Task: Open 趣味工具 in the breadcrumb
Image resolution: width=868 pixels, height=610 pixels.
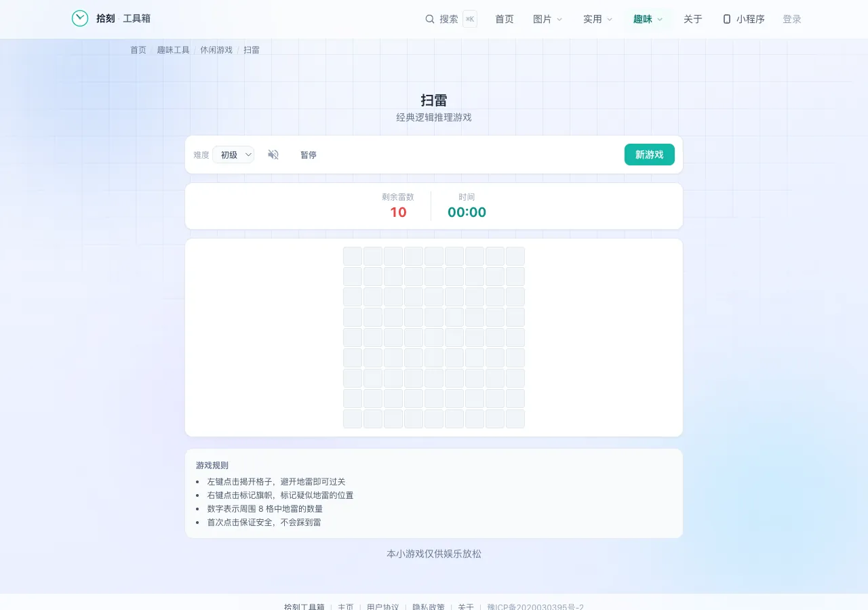Action: (174, 50)
